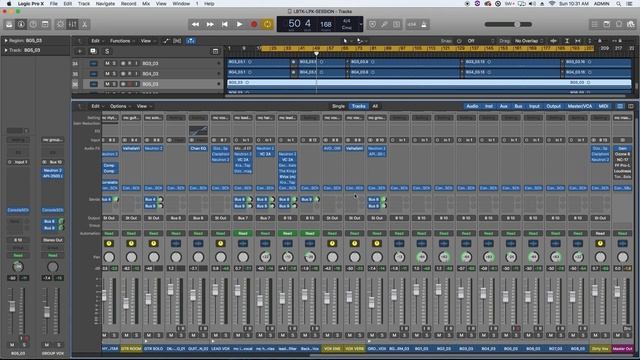Image resolution: width=640 pixels, height=360 pixels.
Task: Toggle the Flex view icon
Action: click(x=177, y=41)
